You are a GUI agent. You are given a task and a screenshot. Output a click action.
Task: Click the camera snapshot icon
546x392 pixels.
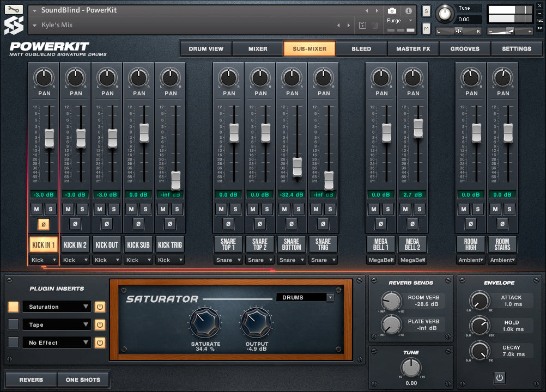(x=391, y=10)
